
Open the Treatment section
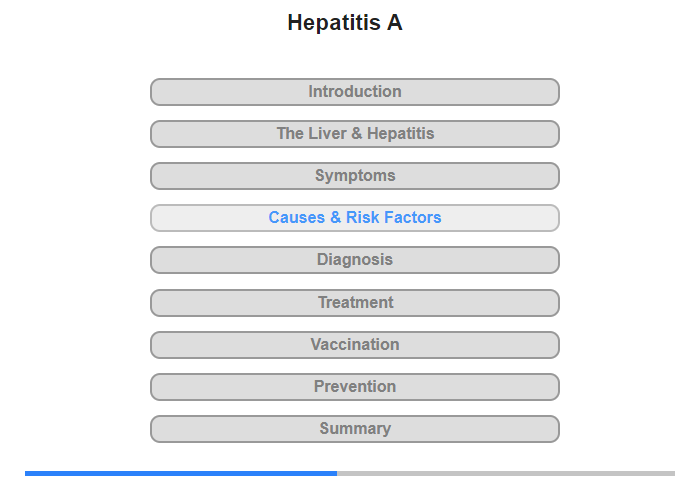pyautogui.click(x=354, y=303)
